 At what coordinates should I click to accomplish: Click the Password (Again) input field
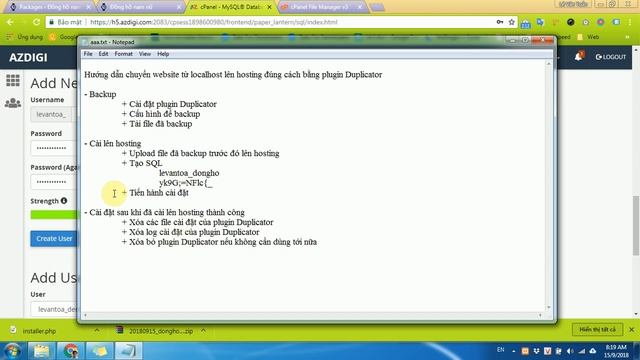[x=53, y=182]
